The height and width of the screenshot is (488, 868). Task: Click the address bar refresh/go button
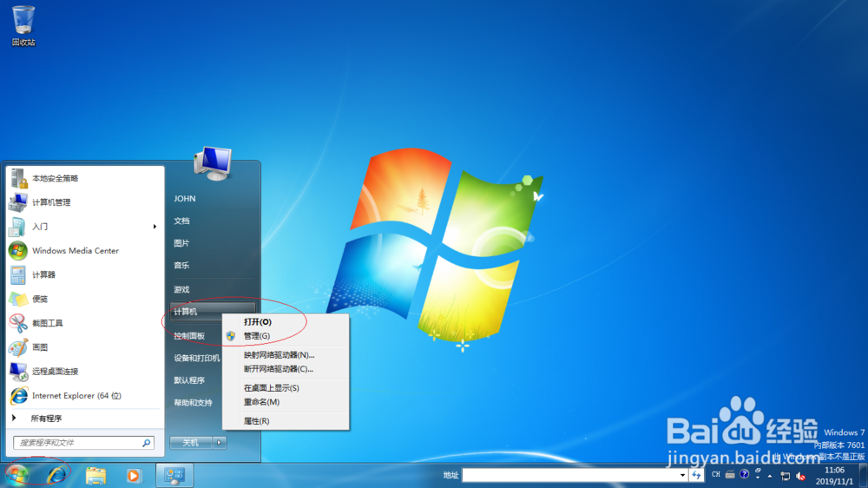click(x=696, y=475)
